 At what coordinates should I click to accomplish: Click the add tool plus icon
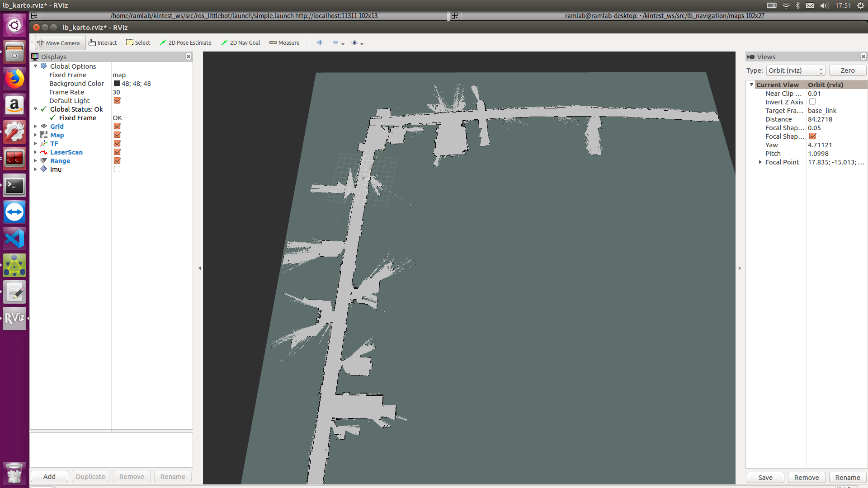[x=320, y=42]
